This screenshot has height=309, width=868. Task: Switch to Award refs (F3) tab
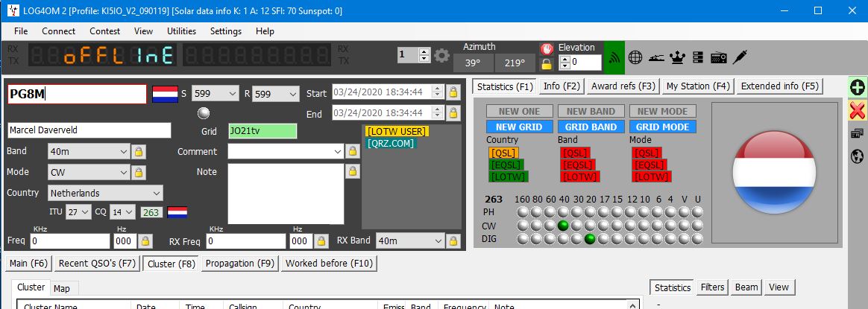pos(623,86)
